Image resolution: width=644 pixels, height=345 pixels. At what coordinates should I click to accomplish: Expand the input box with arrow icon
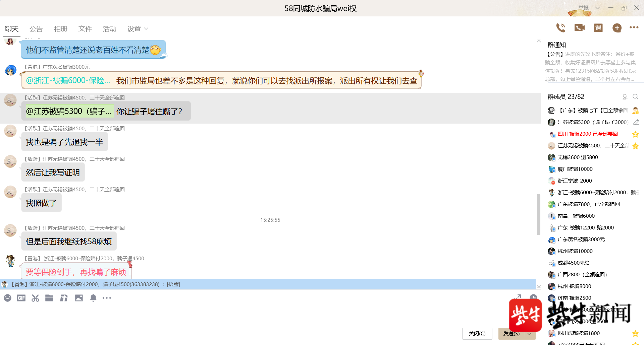518,297
